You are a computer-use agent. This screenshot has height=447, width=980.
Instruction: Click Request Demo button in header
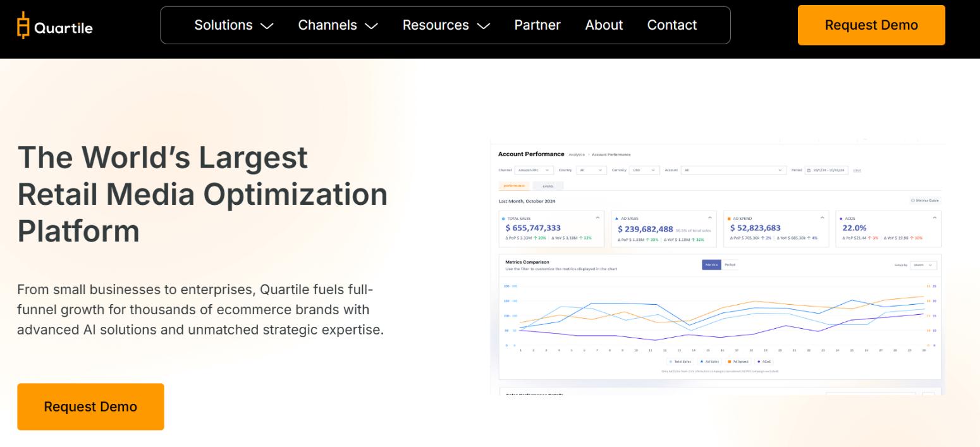871,25
